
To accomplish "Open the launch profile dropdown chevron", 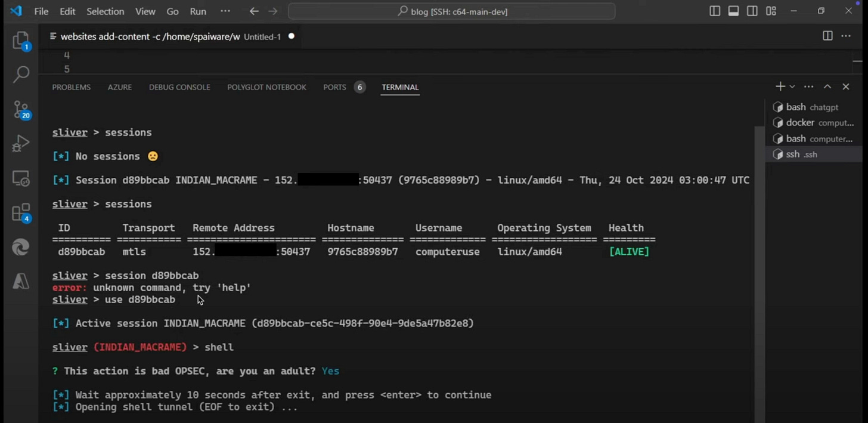I will coord(792,87).
